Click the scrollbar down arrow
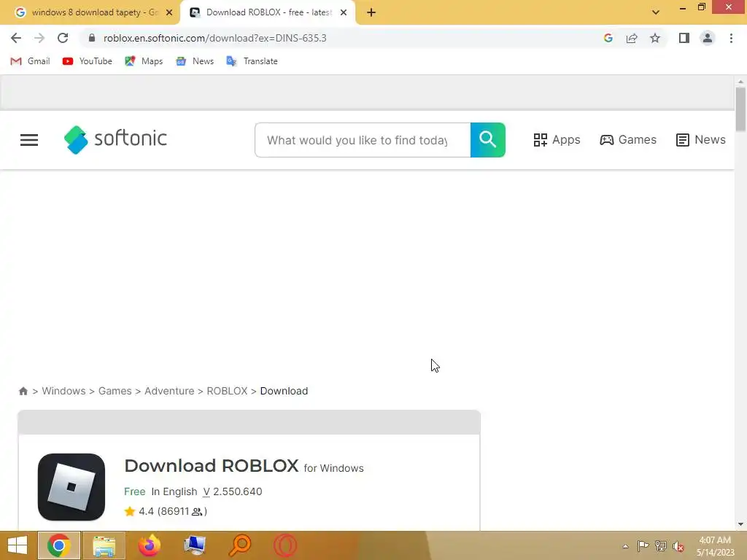 click(x=740, y=524)
